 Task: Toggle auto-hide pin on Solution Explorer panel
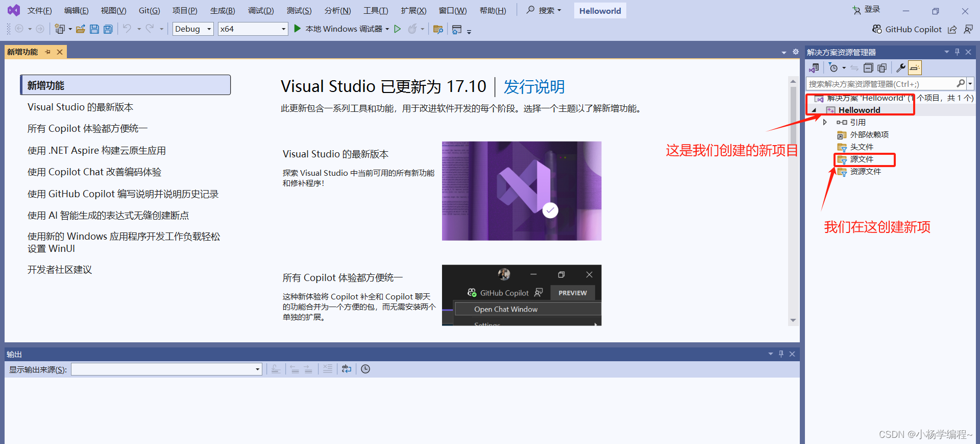[957, 52]
